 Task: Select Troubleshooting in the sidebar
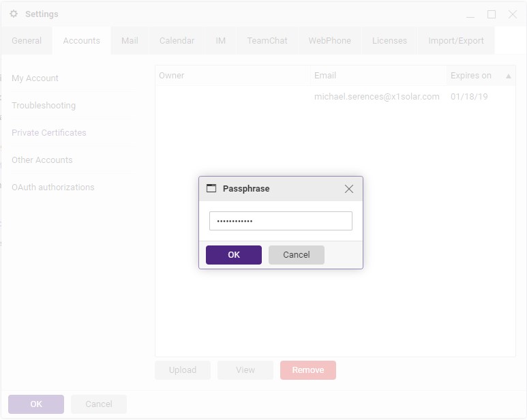[x=44, y=106]
